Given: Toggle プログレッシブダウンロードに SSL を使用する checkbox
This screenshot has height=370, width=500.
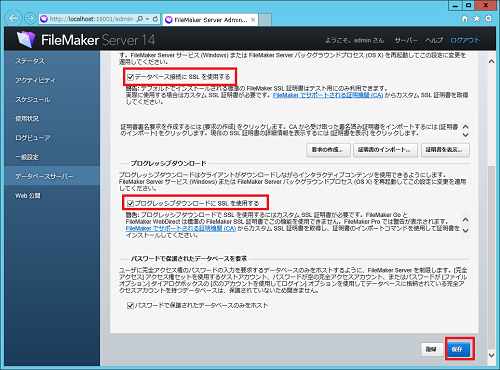Looking at the screenshot, I should point(130,203).
